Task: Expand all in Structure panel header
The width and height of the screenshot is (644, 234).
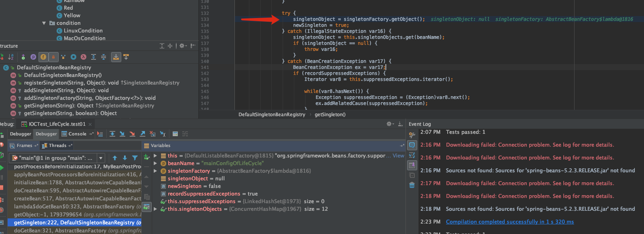Action: pyautogui.click(x=162, y=46)
